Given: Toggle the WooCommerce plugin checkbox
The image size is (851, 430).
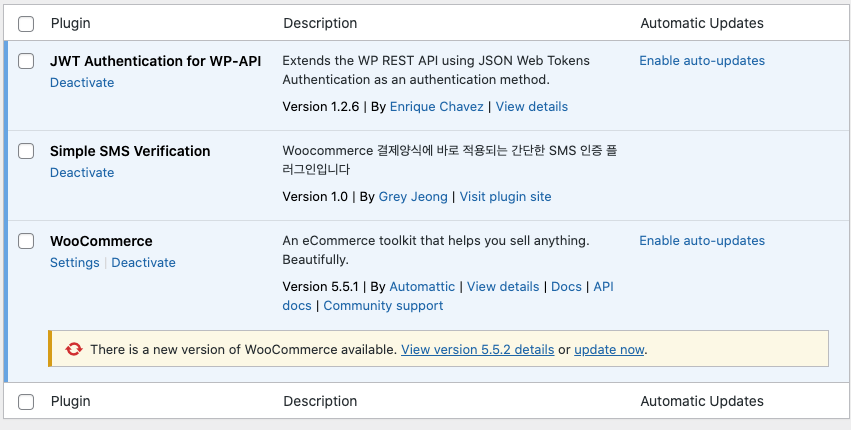Looking at the screenshot, I should [x=26, y=242].
